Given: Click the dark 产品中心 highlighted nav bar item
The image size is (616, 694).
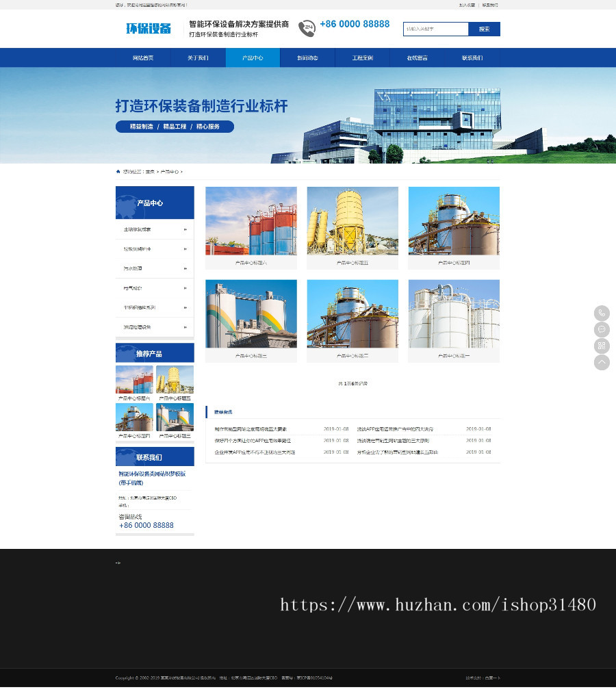Looking at the screenshot, I should point(253,58).
